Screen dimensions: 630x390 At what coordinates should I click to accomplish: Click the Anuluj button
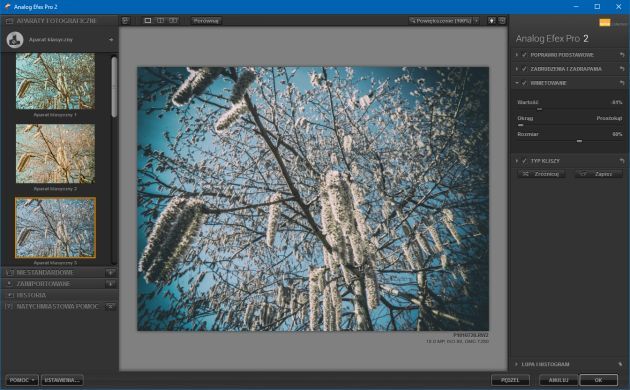click(x=558, y=380)
